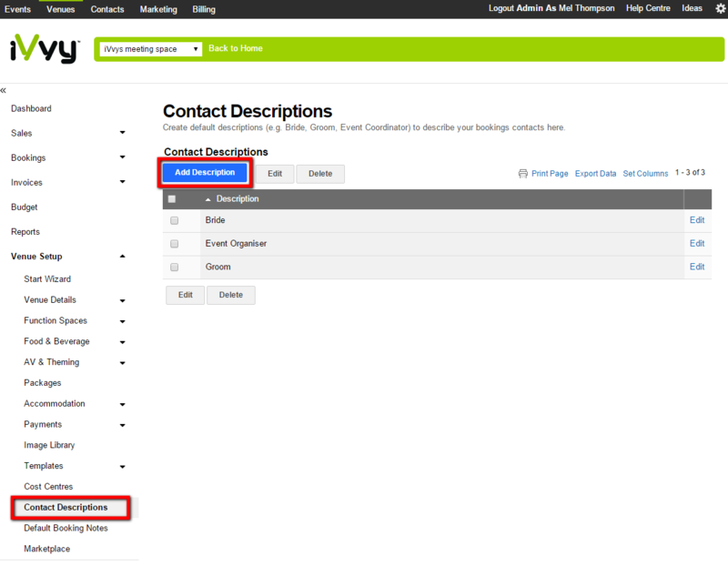Expand the Bookings sidebar section
This screenshot has width=728, height=566.
(x=122, y=157)
